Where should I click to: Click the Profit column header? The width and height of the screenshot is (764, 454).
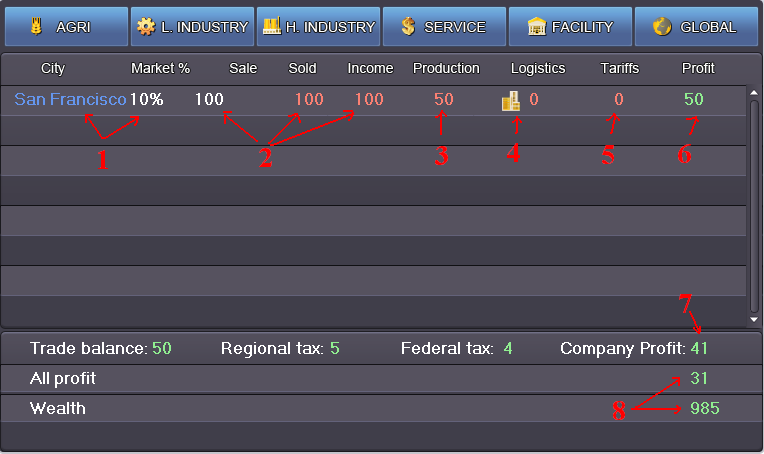pos(698,68)
